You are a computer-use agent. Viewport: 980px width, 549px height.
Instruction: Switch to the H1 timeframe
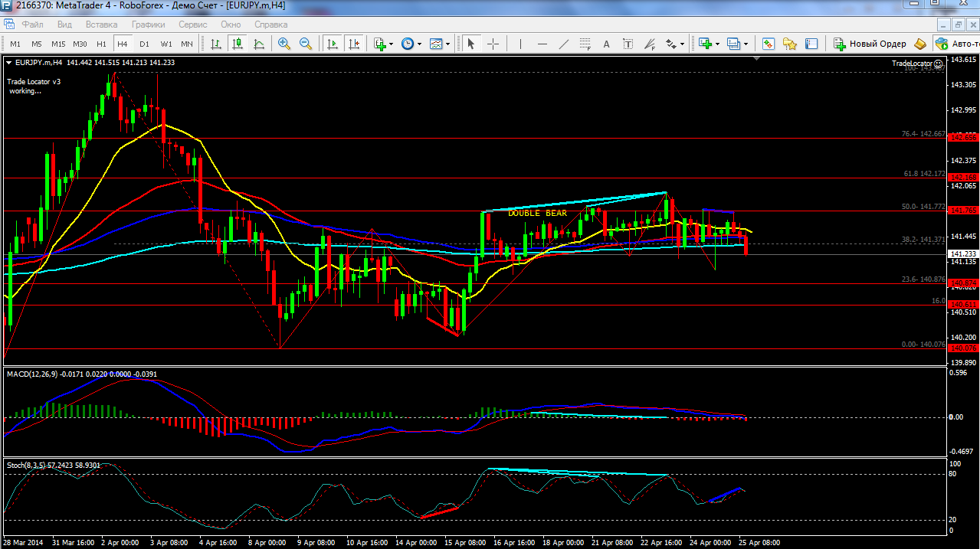pos(101,44)
